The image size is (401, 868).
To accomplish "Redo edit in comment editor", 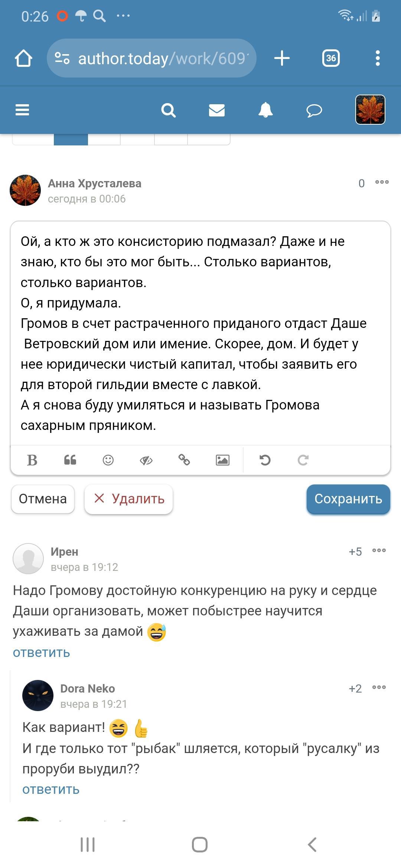I will pyautogui.click(x=303, y=460).
